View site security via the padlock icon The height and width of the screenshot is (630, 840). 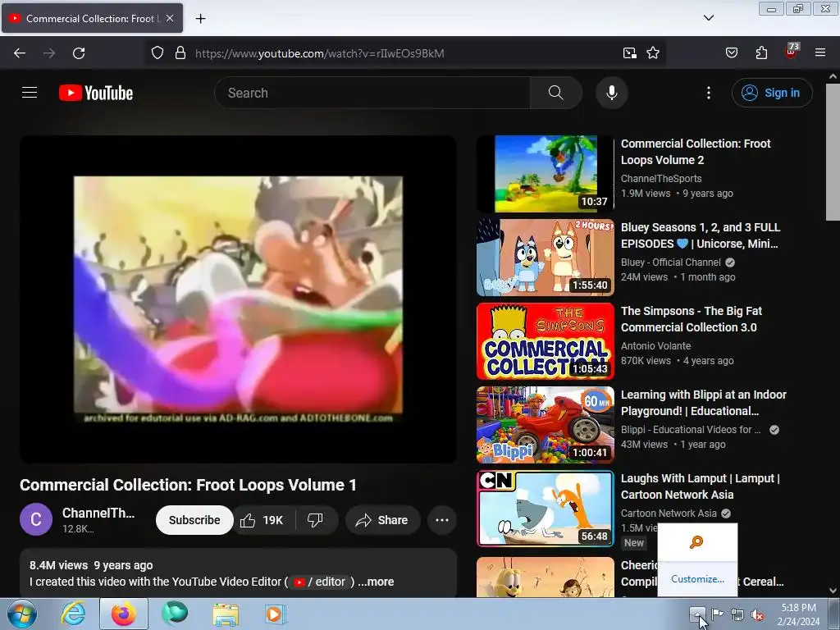180,53
